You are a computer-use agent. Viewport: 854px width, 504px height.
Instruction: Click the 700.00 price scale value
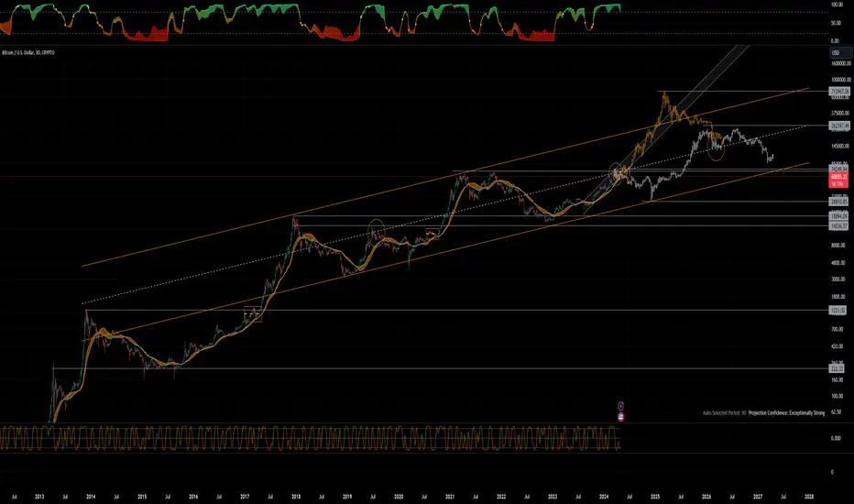coord(838,329)
